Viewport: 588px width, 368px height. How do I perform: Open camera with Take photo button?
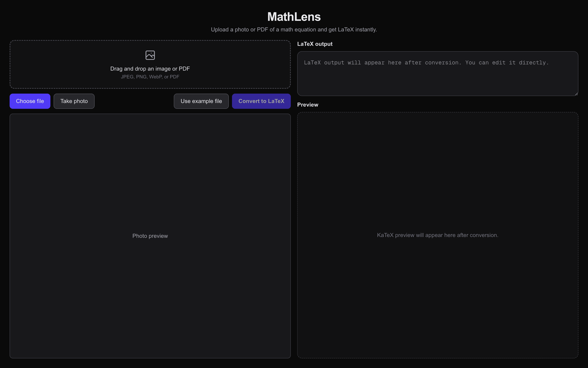pyautogui.click(x=74, y=101)
